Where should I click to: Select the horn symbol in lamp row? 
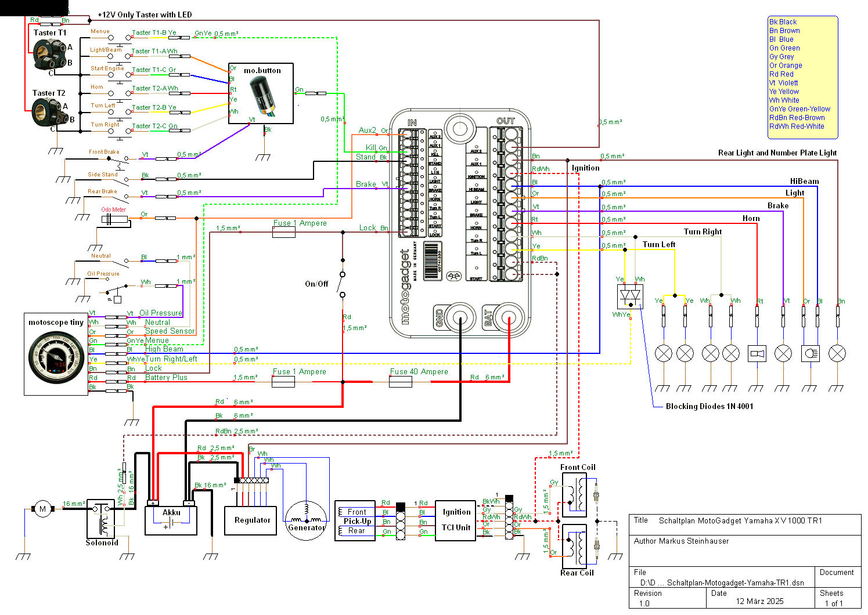coord(757,353)
